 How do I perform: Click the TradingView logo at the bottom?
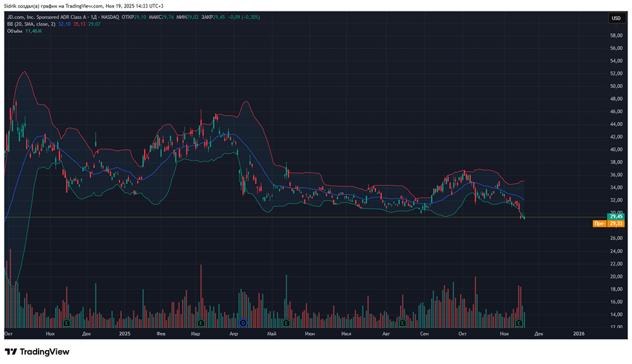pyautogui.click(x=37, y=351)
